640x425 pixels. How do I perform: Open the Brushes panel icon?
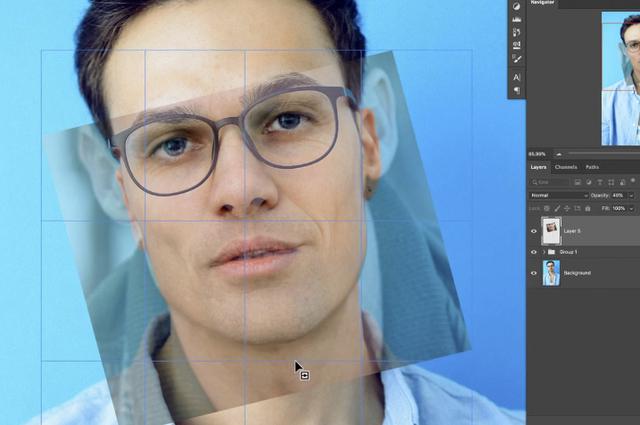[516, 59]
